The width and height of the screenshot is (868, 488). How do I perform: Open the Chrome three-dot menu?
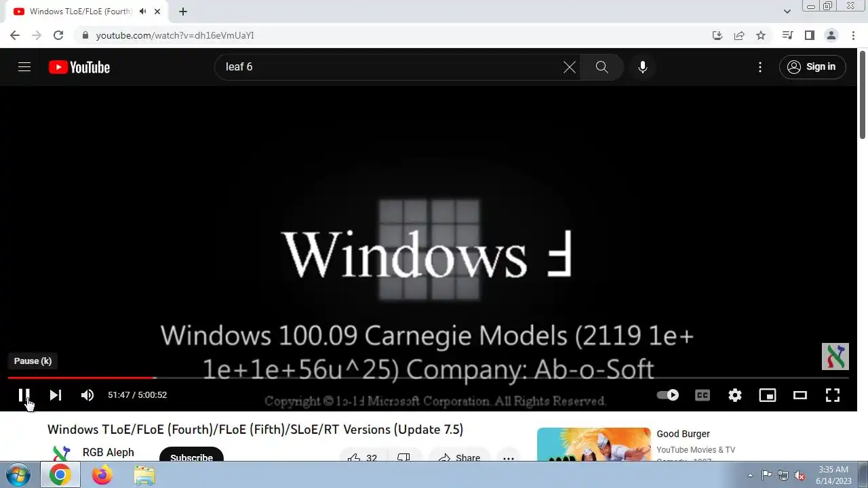pyautogui.click(x=853, y=35)
